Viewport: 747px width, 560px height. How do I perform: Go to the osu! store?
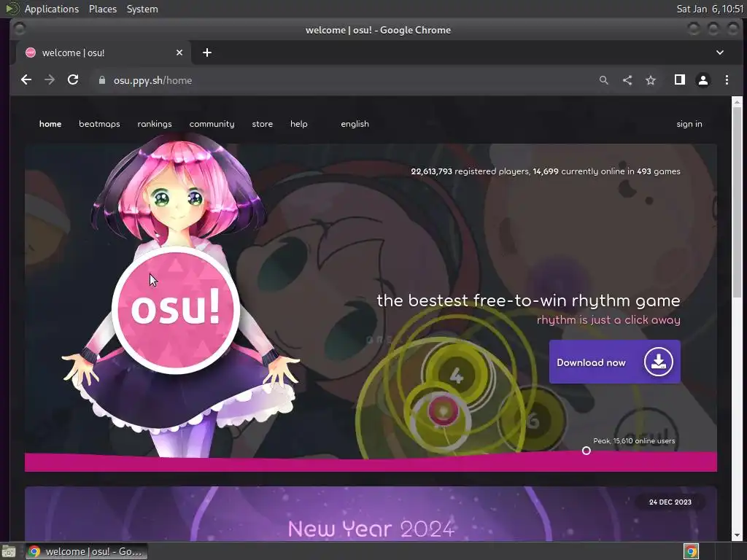(x=262, y=124)
